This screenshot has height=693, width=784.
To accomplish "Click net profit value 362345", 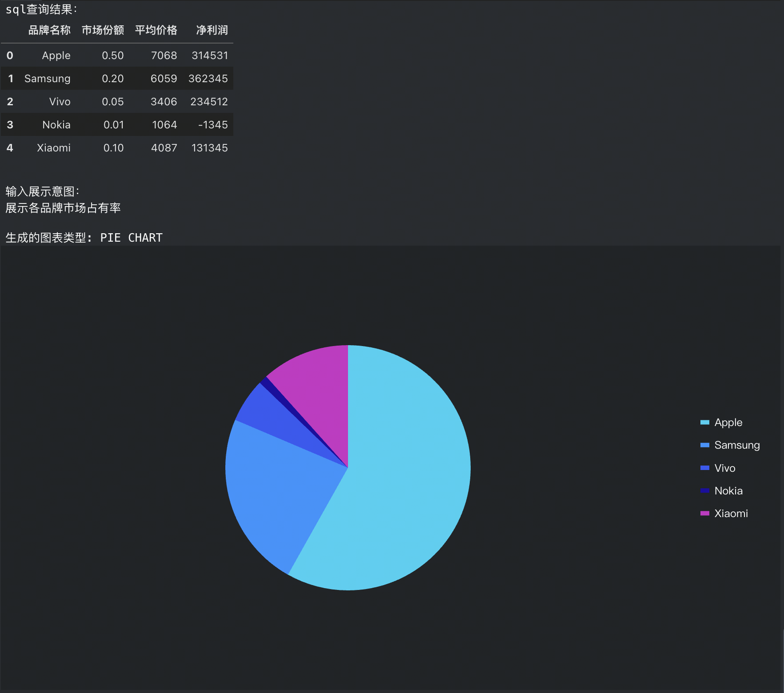I will coord(208,79).
